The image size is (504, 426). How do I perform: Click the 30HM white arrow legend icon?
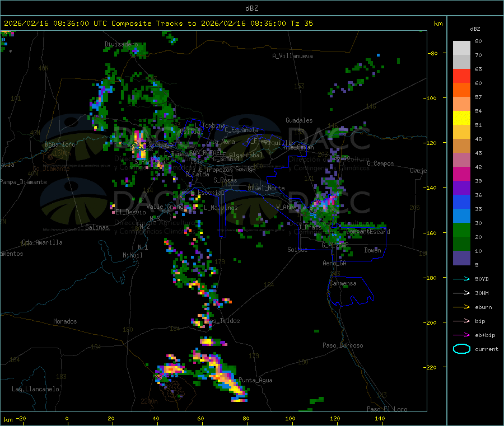click(461, 293)
